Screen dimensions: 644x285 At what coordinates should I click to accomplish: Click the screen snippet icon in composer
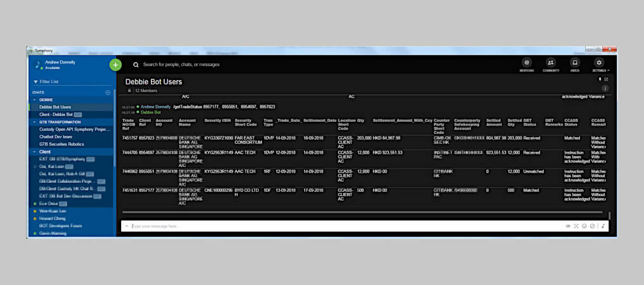tap(576, 226)
